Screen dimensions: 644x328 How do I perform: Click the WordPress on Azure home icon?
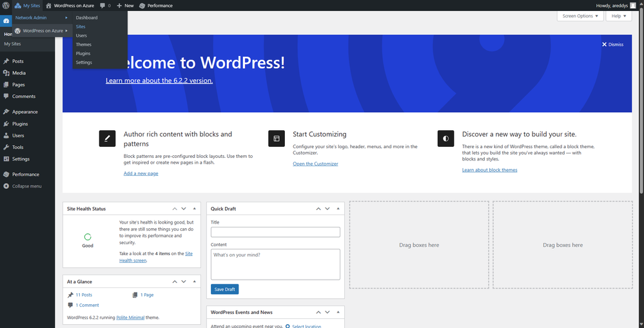pyautogui.click(x=48, y=6)
